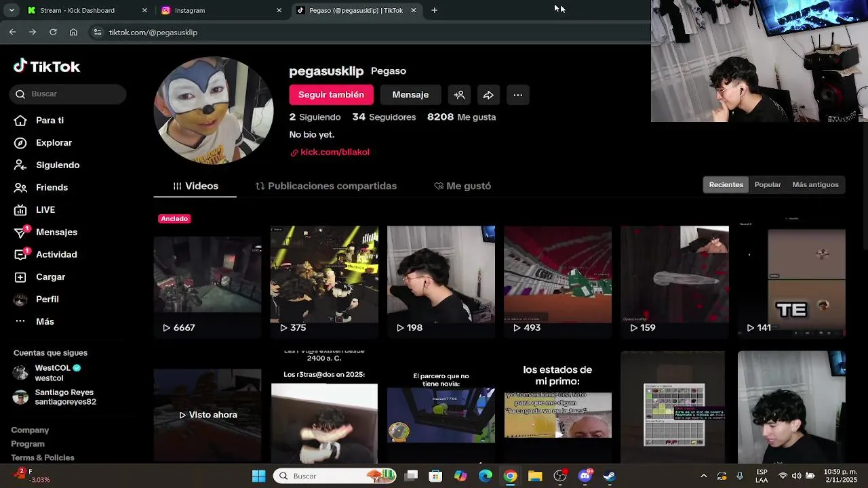Click browser home icon
The image size is (868, 488).
tap(73, 32)
